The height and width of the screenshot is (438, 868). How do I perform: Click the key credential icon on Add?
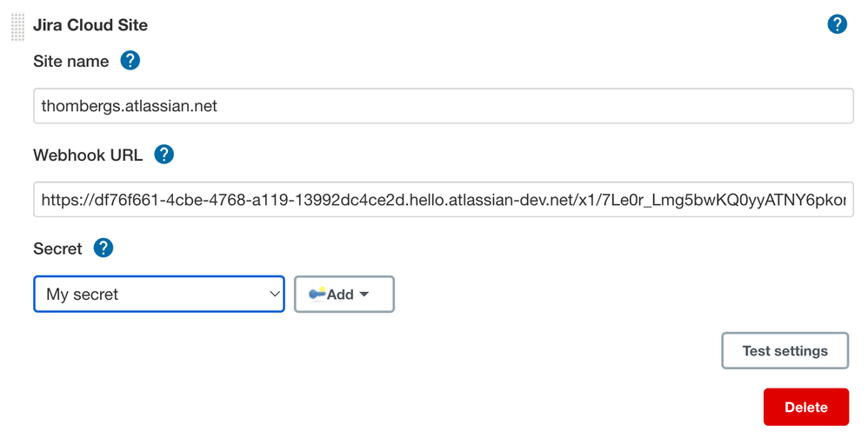pyautogui.click(x=317, y=294)
